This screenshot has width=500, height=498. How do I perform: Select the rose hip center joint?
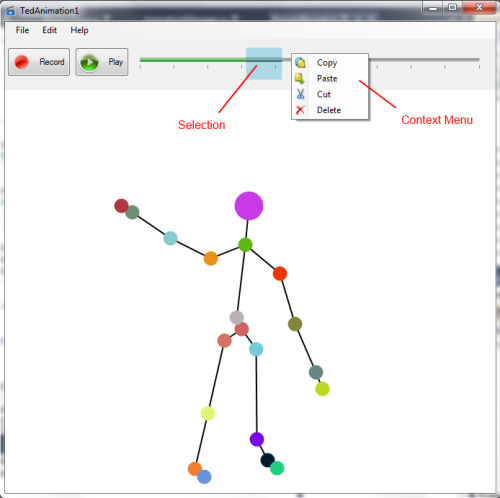point(242,329)
